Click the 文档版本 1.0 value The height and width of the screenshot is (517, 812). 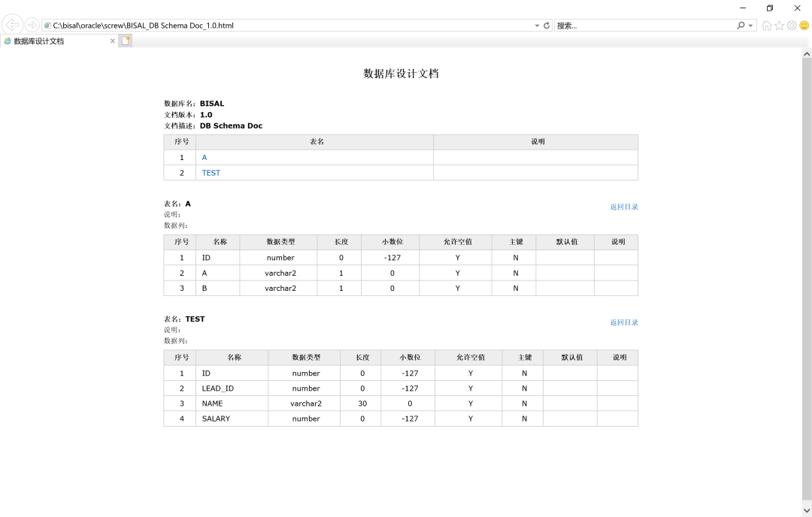coord(206,115)
